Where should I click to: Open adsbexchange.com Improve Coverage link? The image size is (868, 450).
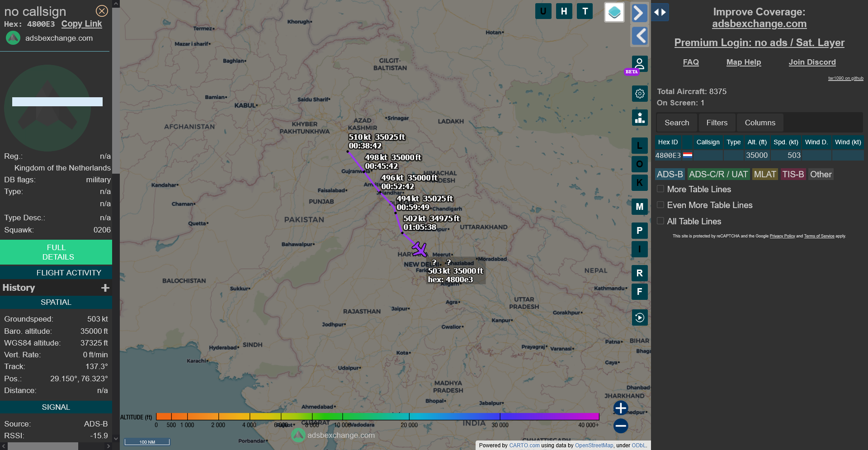click(759, 24)
